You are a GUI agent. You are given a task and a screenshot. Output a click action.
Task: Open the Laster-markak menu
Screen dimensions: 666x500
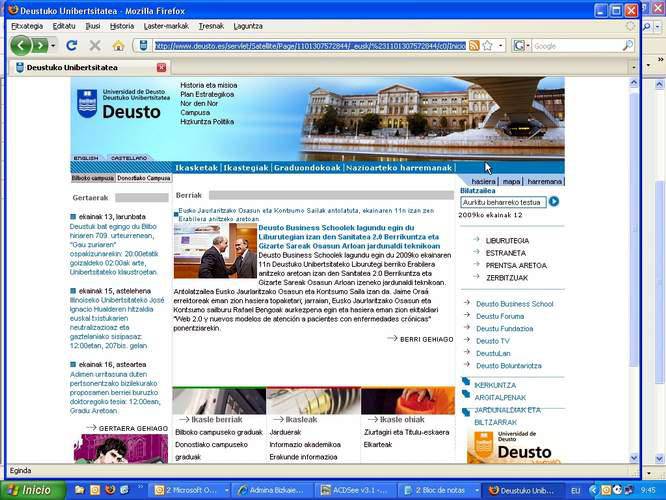click(166, 26)
